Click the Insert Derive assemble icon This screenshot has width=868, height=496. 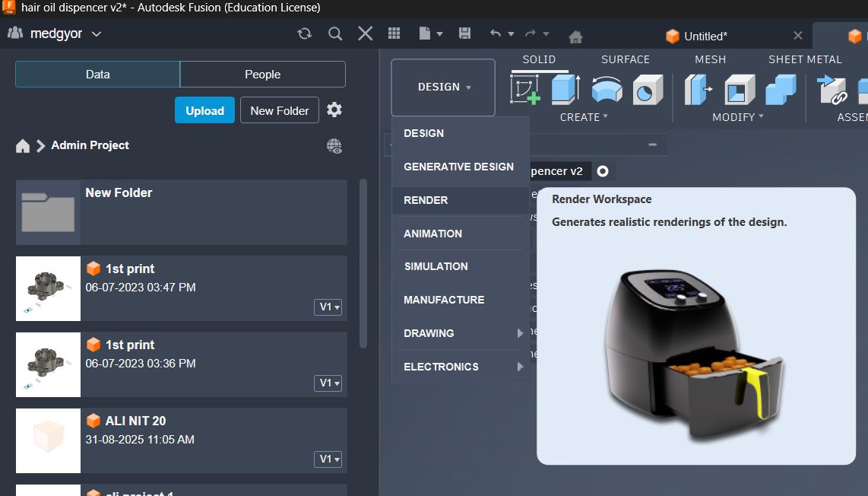pos(832,90)
